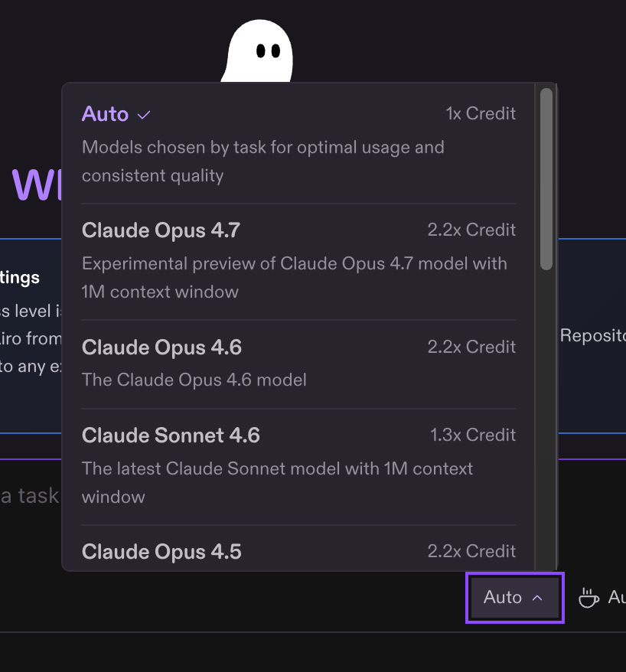Click the checkmark beside Auto
Viewport: 626px width, 672px height.
point(144,115)
